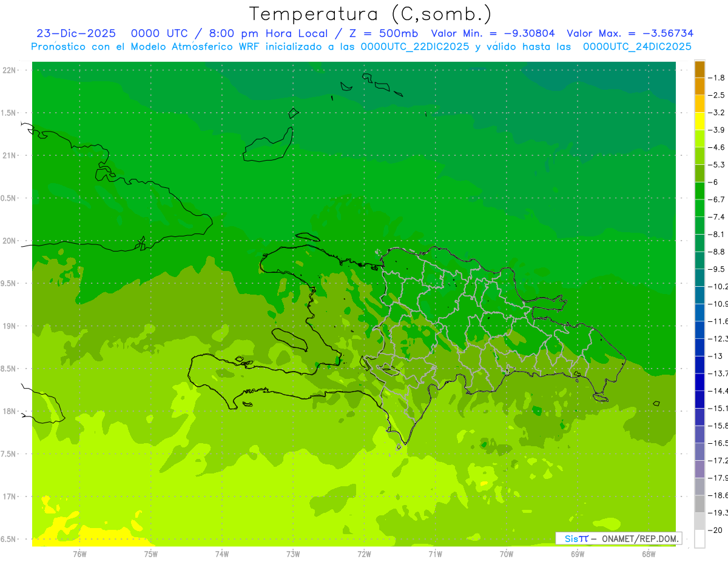This screenshot has width=728, height=562.
Task: Click lime swatch between -3.9 and -4.6
Action: (699, 139)
